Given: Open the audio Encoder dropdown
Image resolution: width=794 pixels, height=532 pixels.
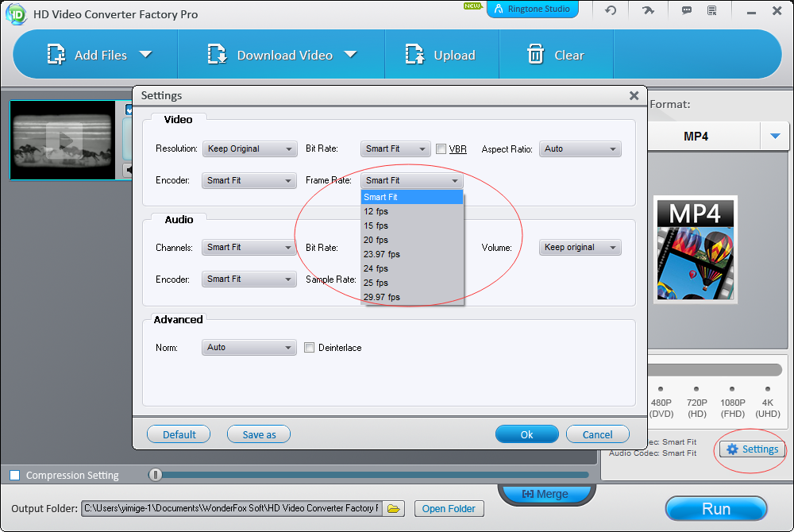Looking at the screenshot, I should pyautogui.click(x=249, y=279).
